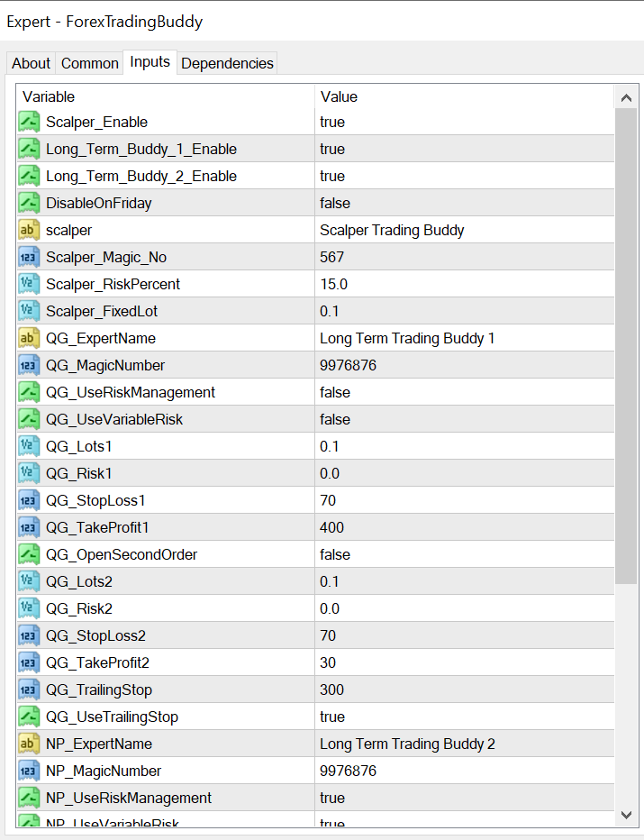644x840 pixels.
Task: Open the Dependencies tab
Action: pyautogui.click(x=227, y=63)
